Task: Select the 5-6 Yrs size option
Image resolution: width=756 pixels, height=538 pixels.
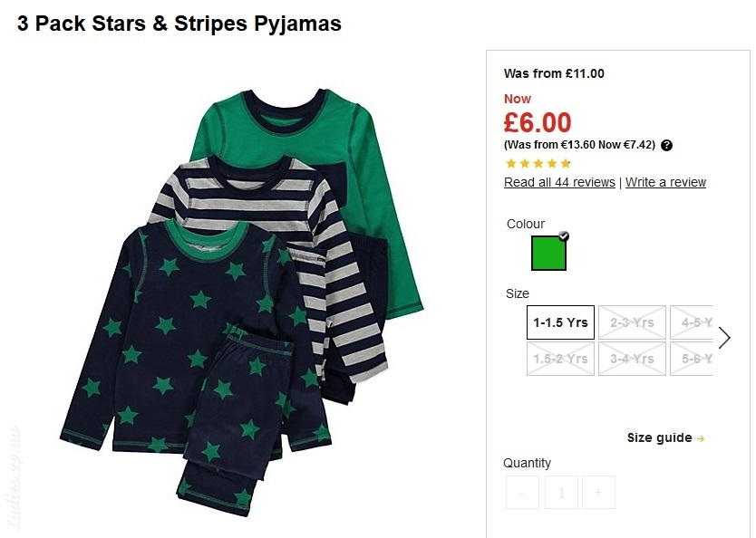Action: click(692, 359)
